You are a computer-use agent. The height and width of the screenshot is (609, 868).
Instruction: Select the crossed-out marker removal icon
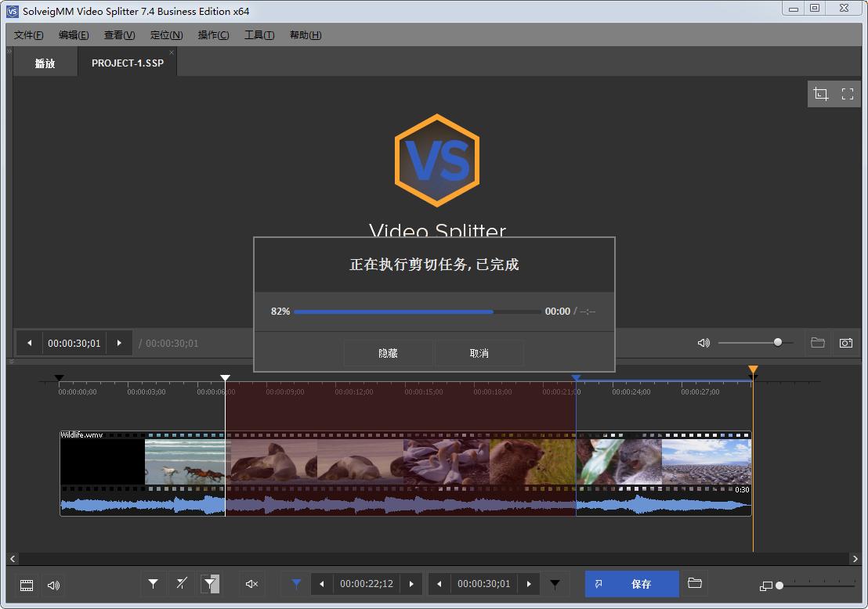(x=181, y=584)
